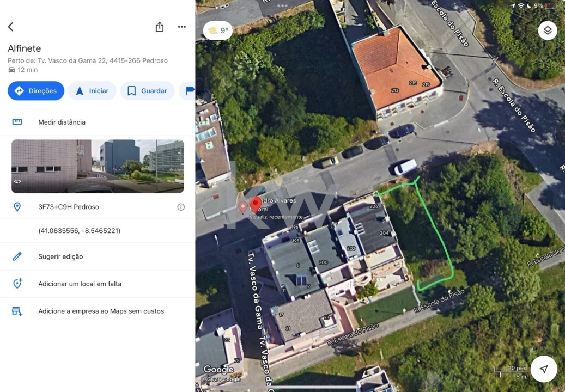Center map on my location arrow
The height and width of the screenshot is (392, 565).
coord(544,369)
